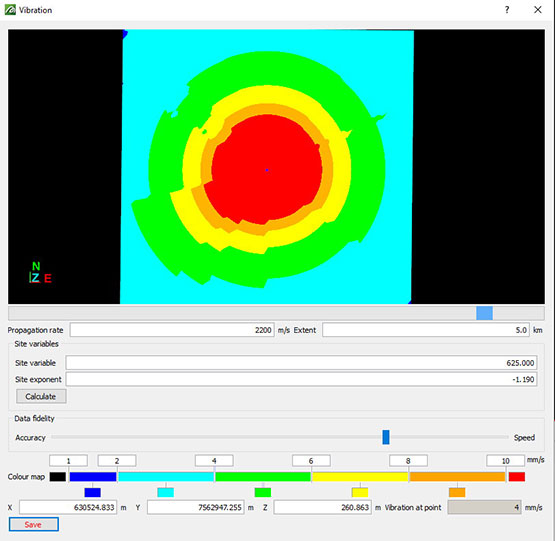The height and width of the screenshot is (541, 555).
Task: Click the Accuracy-Speed data fidelity slider handle
Action: [x=386, y=437]
